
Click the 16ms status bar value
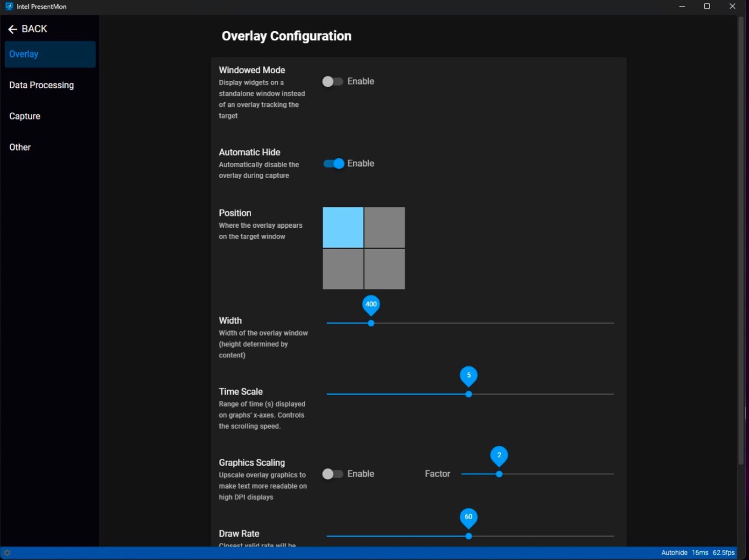click(x=700, y=553)
